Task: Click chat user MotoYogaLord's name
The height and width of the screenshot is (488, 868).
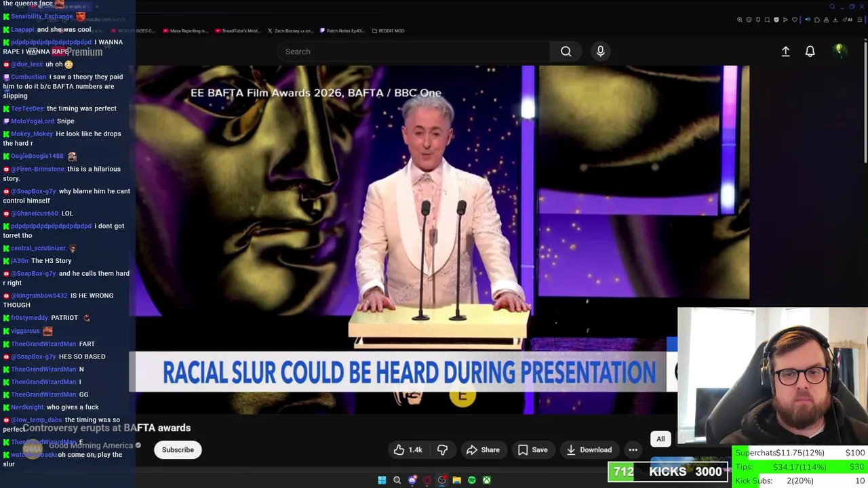Action: [x=32, y=121]
